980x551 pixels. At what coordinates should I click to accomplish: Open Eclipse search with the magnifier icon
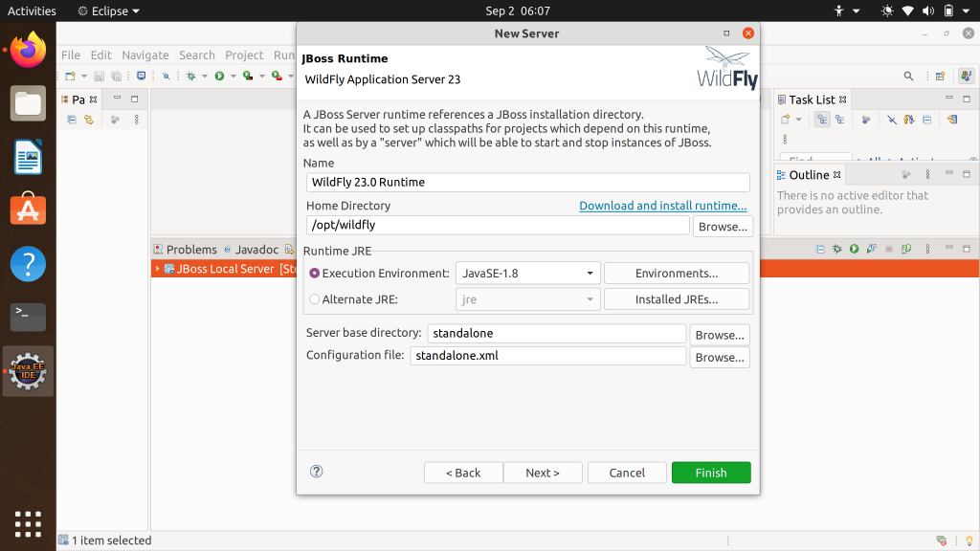[x=910, y=77]
